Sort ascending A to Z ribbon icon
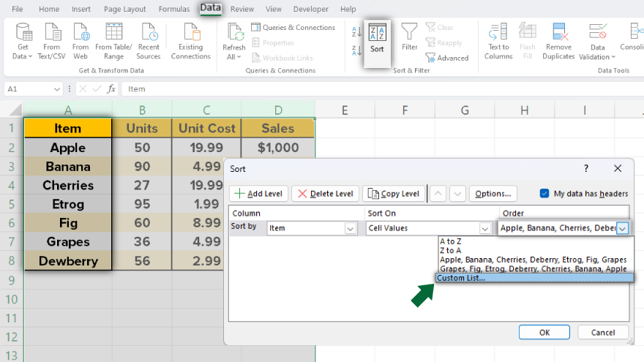This screenshot has height=362, width=644. point(356,31)
